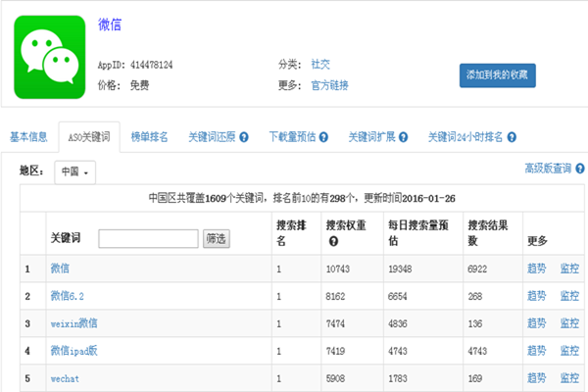This screenshot has height=392, width=588.
Task: Click 监控 for the weixin微信 row
Action: pyautogui.click(x=569, y=323)
